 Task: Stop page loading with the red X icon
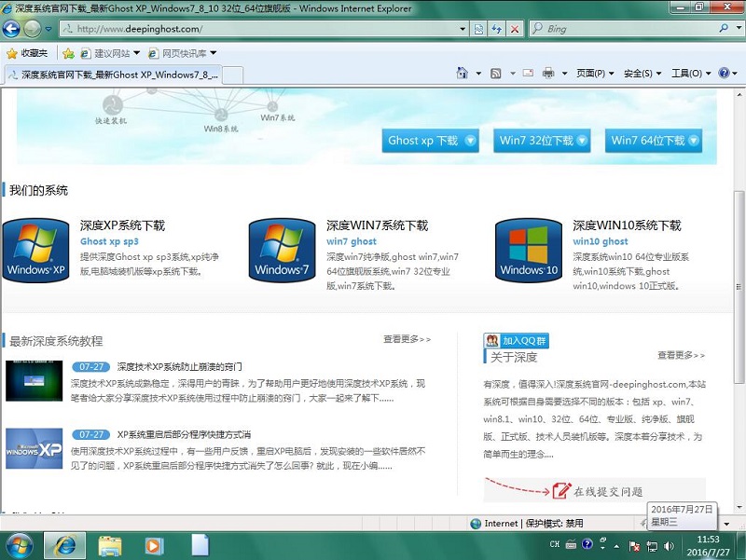(x=514, y=29)
